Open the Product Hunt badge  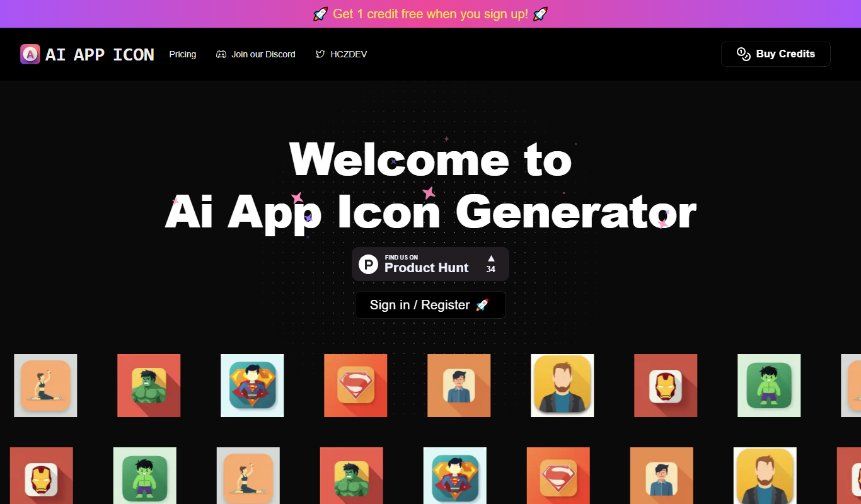[430, 264]
